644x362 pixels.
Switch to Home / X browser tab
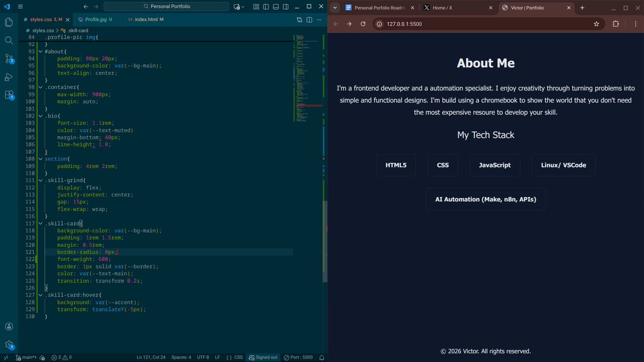458,8
